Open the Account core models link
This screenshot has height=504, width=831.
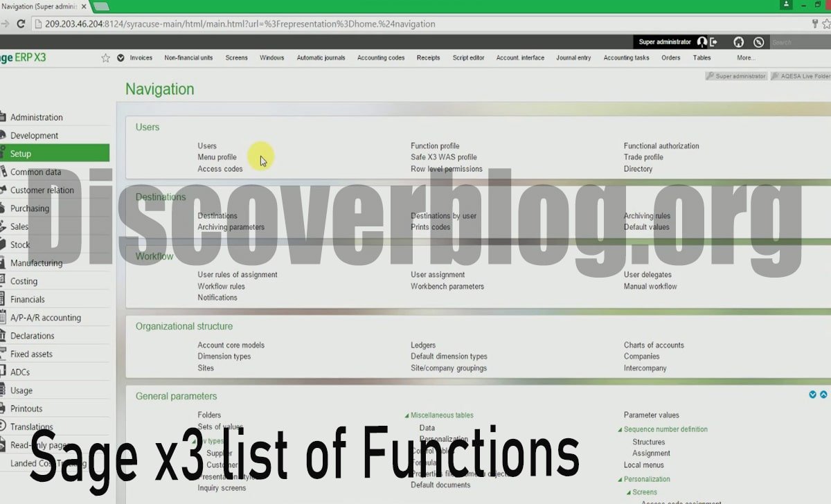click(231, 345)
